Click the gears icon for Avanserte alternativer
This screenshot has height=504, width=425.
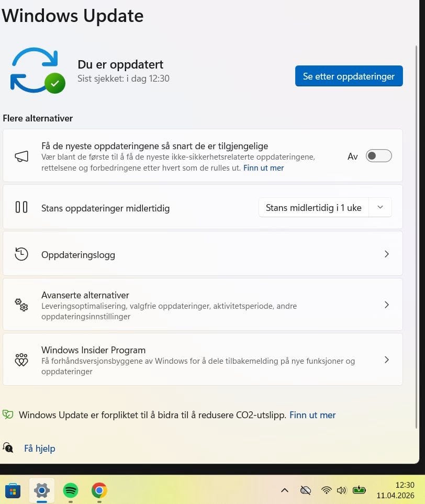pos(21,305)
